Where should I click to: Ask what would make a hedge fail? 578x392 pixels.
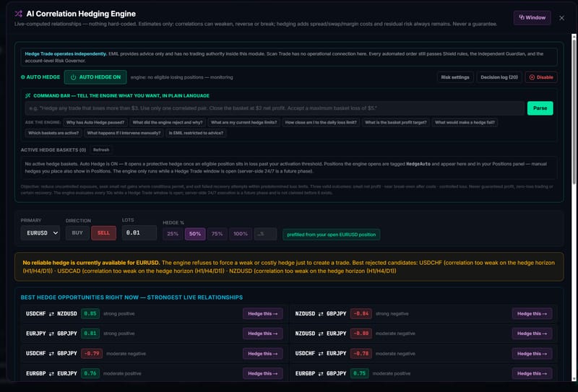[465, 122]
